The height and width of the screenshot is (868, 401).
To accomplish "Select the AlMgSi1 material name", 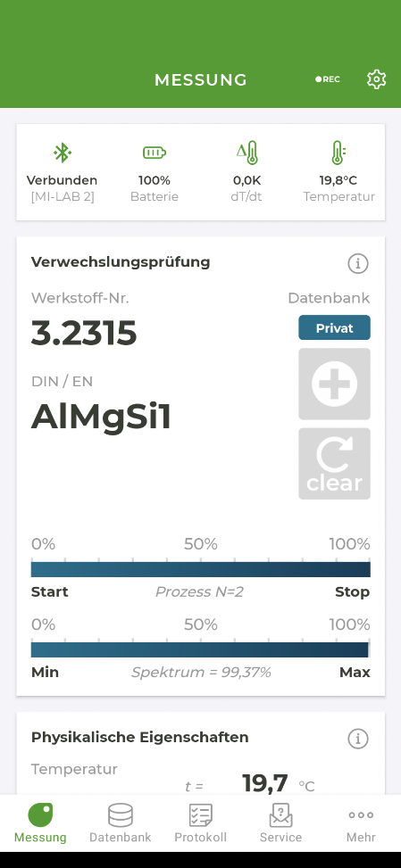I will pyautogui.click(x=101, y=417).
